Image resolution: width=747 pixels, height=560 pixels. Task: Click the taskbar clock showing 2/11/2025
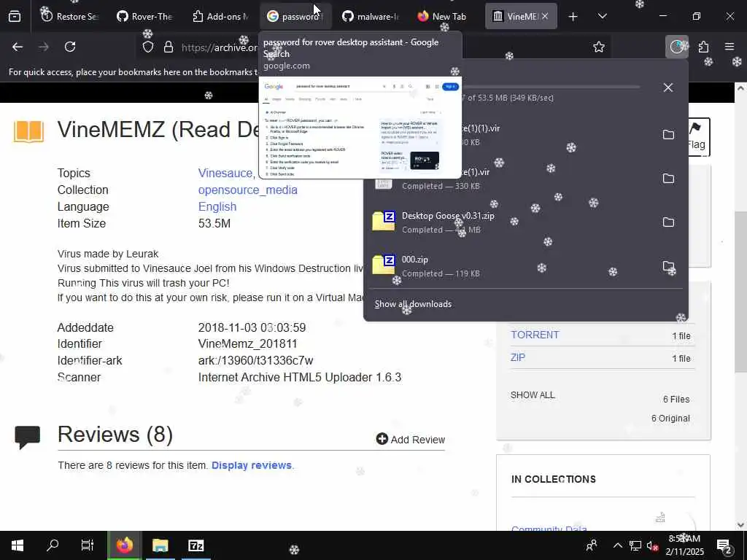684,545
